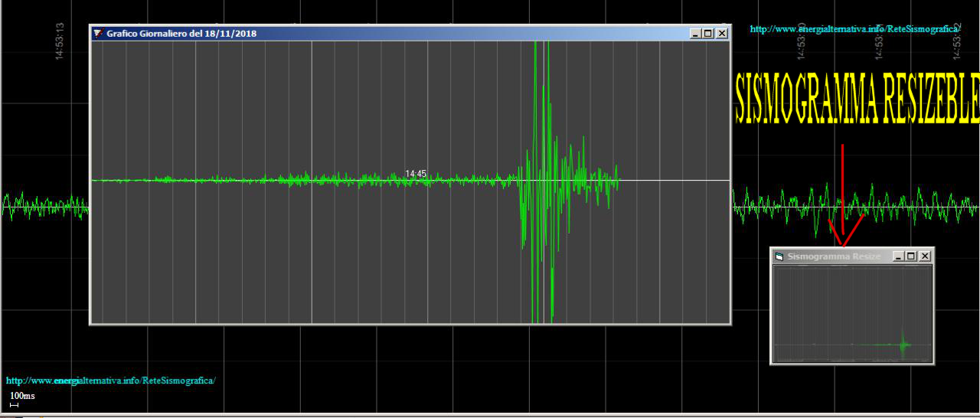Minimize the Sismogramma Resize window
The width and height of the screenshot is (980, 418).
[898, 256]
